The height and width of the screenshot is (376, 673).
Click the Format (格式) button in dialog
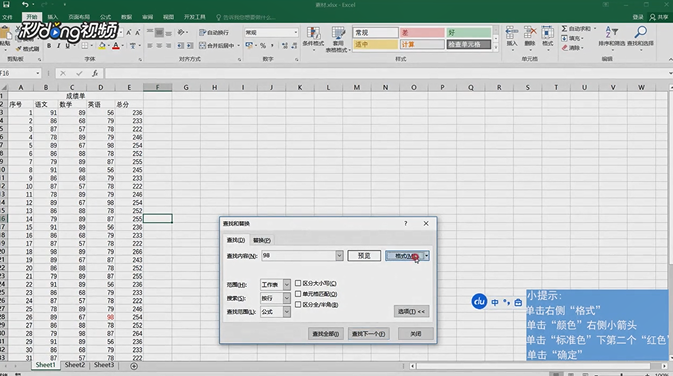click(404, 256)
